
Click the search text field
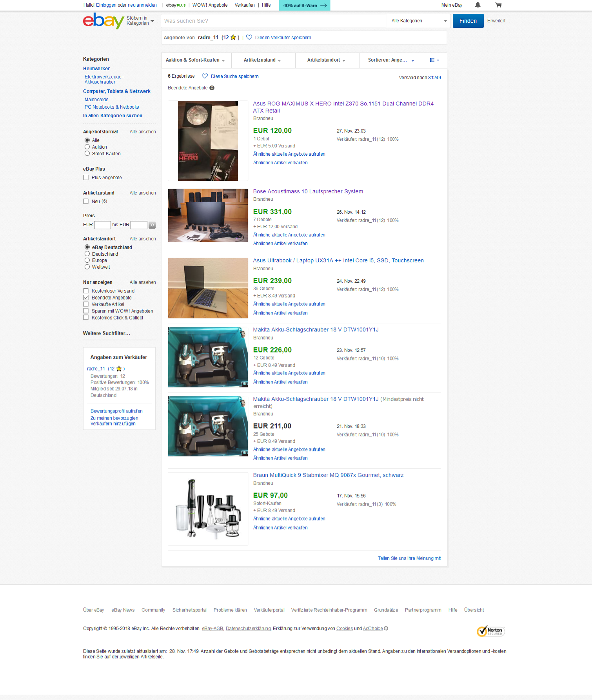click(x=273, y=21)
